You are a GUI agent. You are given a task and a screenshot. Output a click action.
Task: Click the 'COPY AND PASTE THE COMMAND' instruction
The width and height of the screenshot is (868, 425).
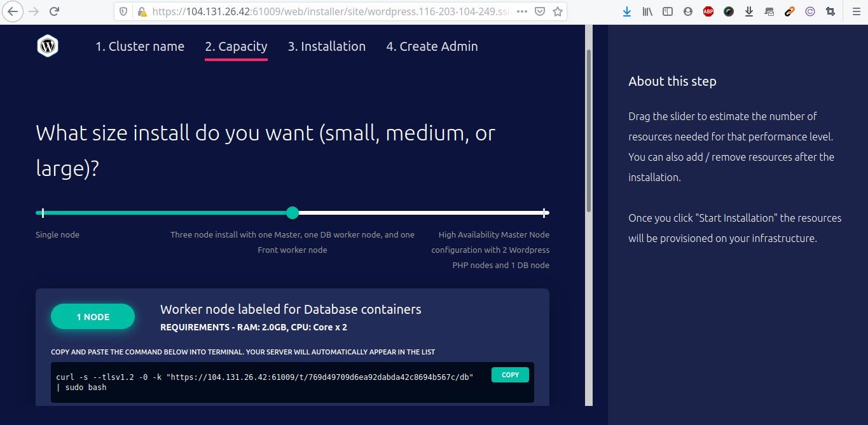(243, 352)
